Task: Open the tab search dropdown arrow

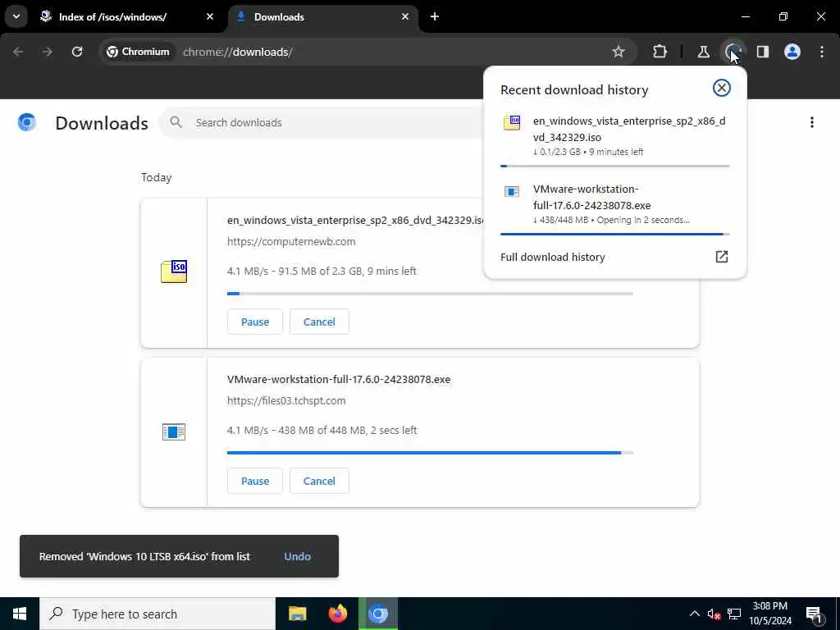Action: pos(16,16)
